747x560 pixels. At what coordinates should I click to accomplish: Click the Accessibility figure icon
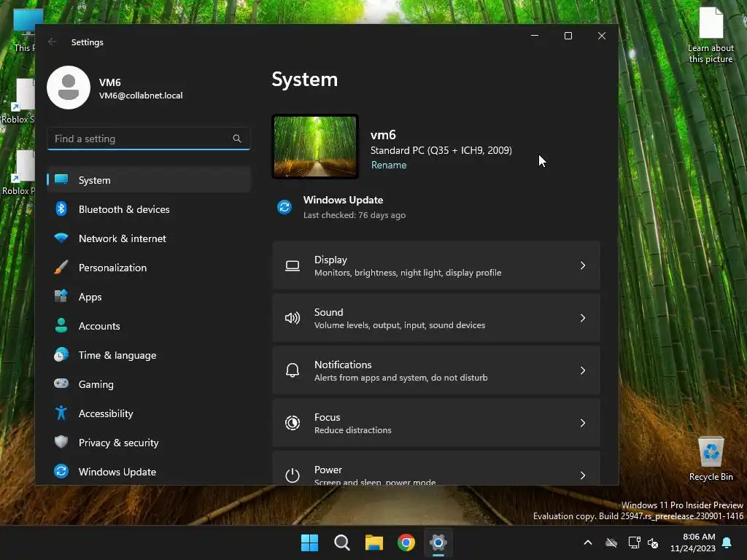pyautogui.click(x=61, y=413)
